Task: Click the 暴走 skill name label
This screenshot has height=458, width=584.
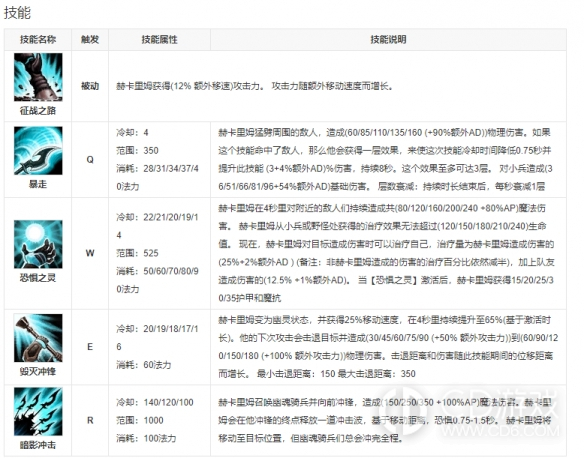Action: pyautogui.click(x=38, y=184)
